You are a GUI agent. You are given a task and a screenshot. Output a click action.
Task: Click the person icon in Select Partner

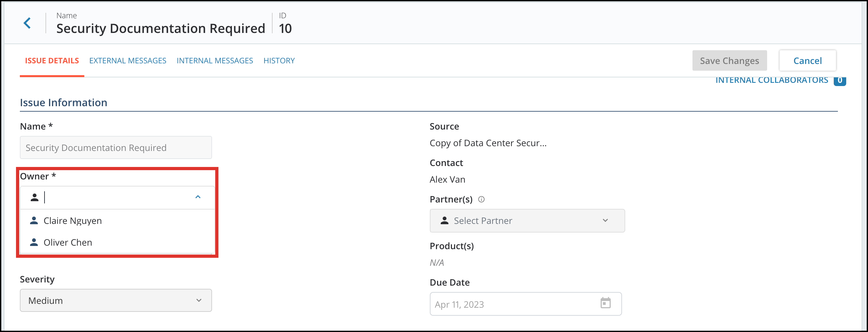coord(445,220)
